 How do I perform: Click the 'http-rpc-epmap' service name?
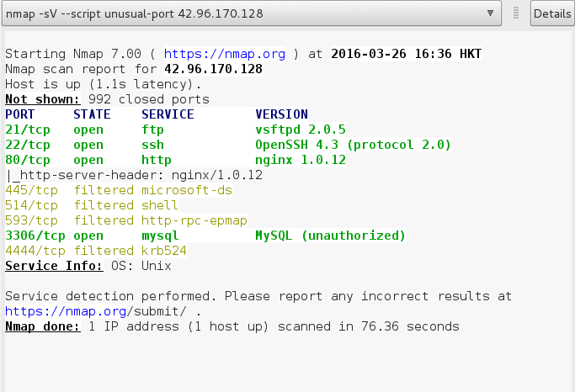click(194, 220)
